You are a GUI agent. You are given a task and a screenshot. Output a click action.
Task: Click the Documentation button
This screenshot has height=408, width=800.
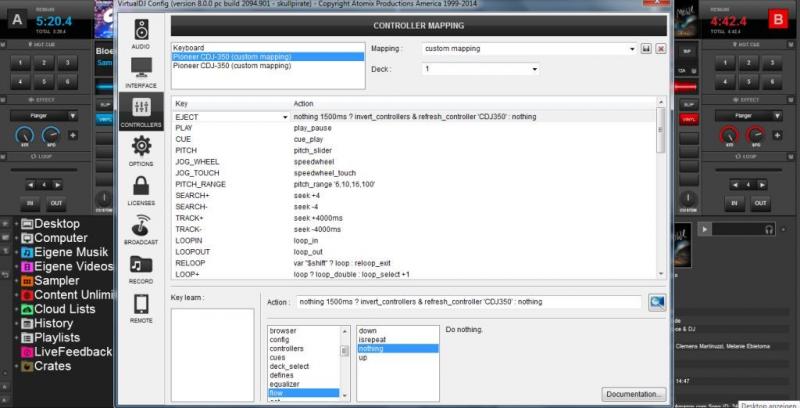pos(635,393)
